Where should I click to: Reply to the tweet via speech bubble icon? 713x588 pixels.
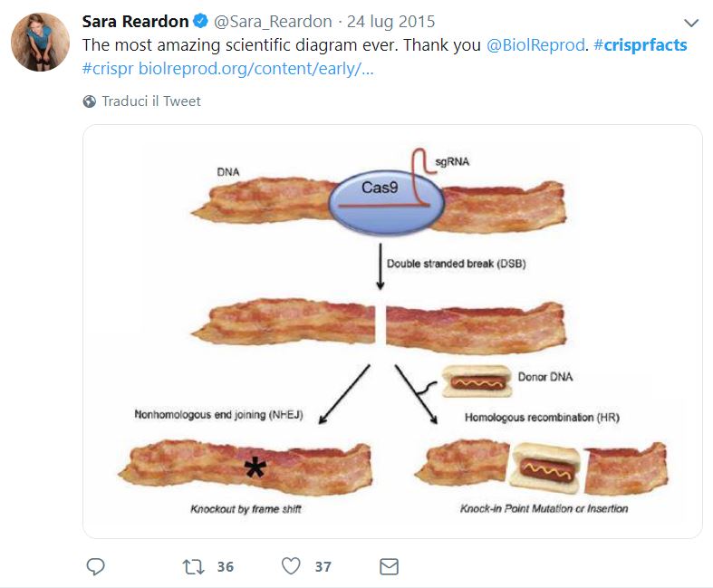[x=96, y=567]
